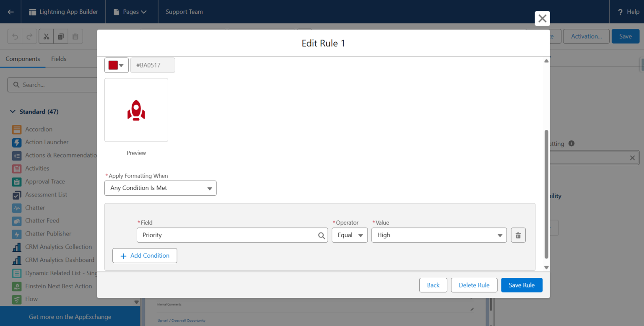
Task: Open the Apply Formatting When dropdown
Action: pos(160,188)
